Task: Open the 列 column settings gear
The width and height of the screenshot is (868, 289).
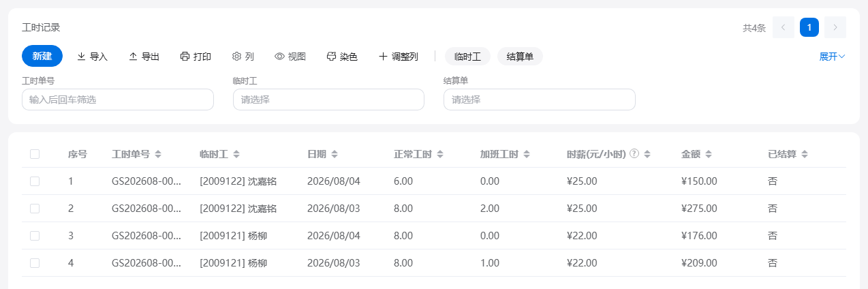Action: pos(243,57)
